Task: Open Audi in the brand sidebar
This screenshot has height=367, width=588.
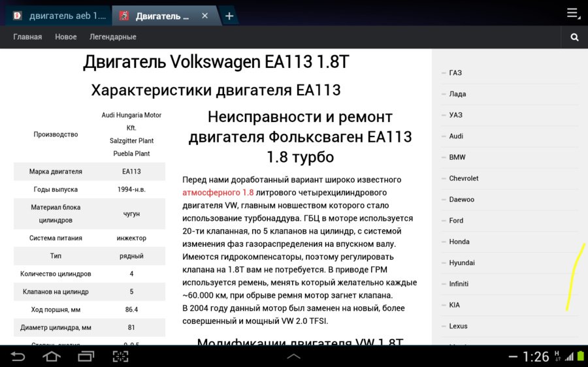Action: point(456,136)
